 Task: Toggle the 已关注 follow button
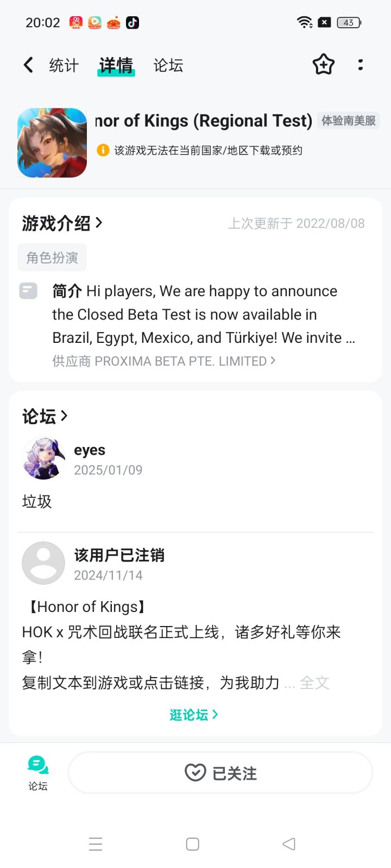[x=220, y=773]
